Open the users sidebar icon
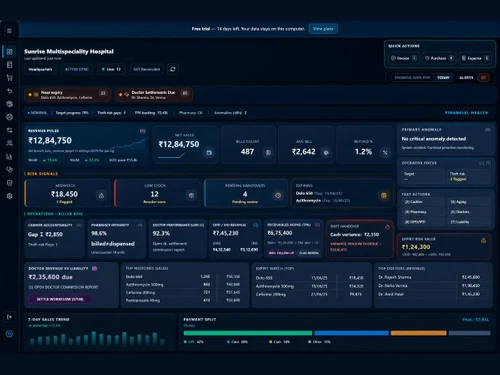The width and height of the screenshot is (500, 375). point(9,143)
